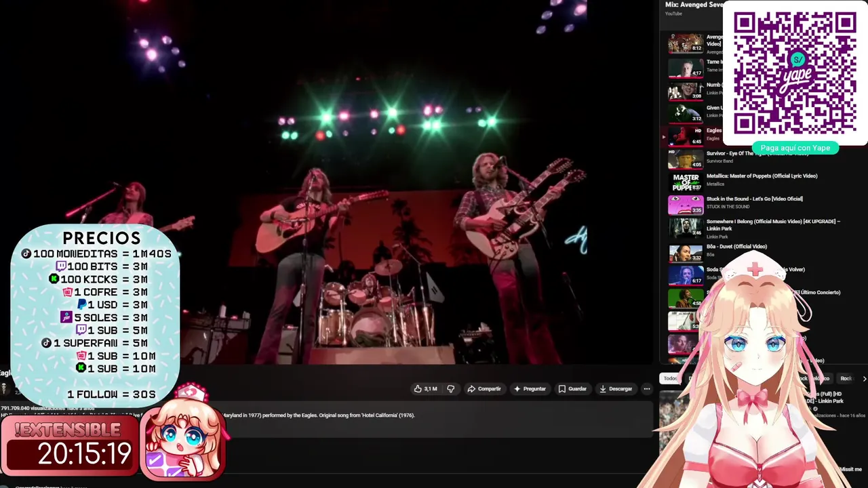Click the 1 SUPERFAN = 5M row
Viewport: 868px width, 488px height.
[94, 343]
